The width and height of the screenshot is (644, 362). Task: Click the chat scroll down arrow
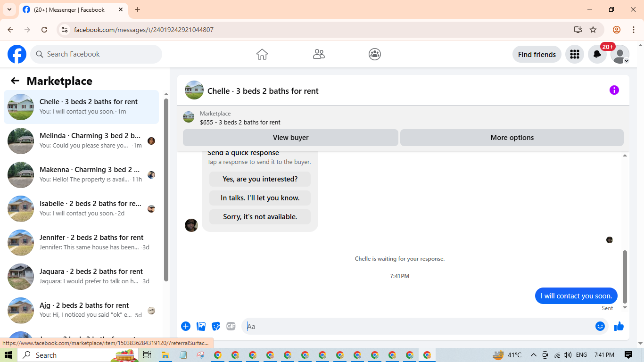point(625,308)
